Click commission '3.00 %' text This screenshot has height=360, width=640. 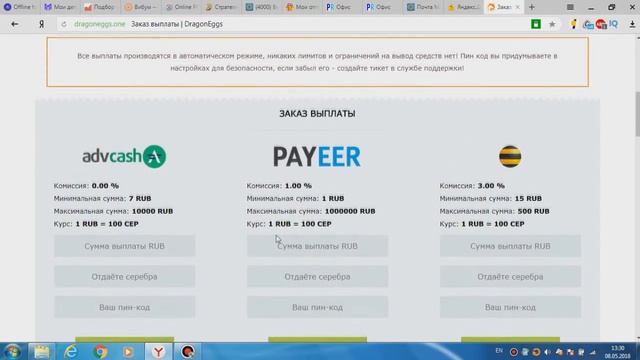pos(491,186)
